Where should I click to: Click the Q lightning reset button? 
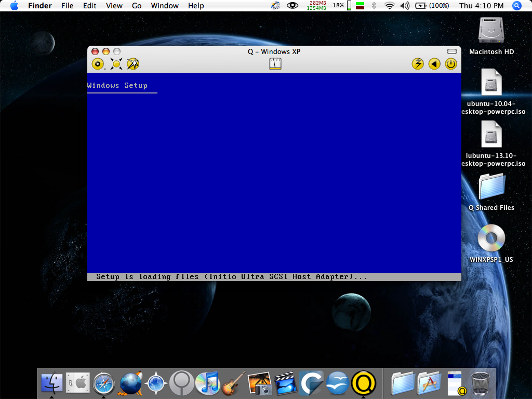point(418,64)
